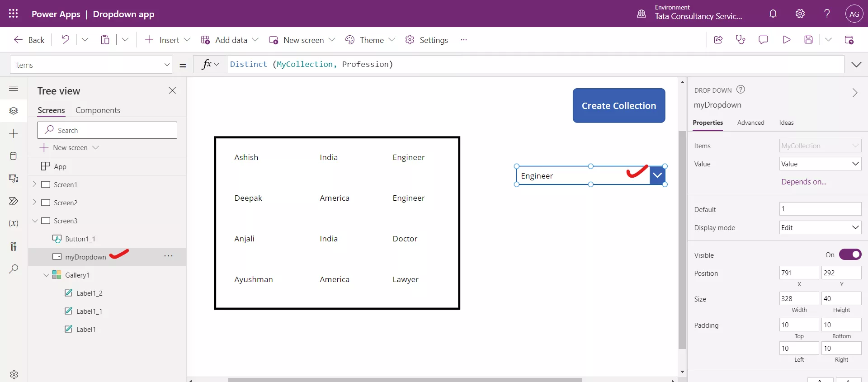Viewport: 868px width, 382px height.
Task: Open the Insert menu
Action: [x=167, y=40]
